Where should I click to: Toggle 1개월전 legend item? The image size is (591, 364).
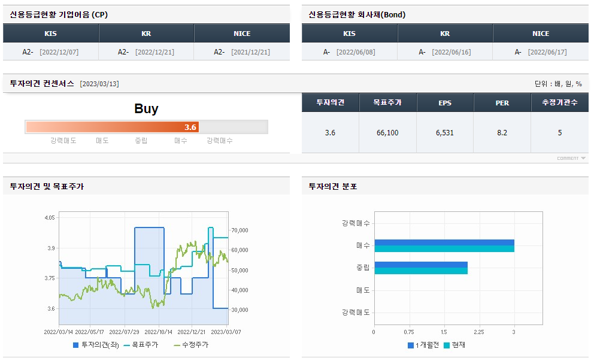coord(423,345)
